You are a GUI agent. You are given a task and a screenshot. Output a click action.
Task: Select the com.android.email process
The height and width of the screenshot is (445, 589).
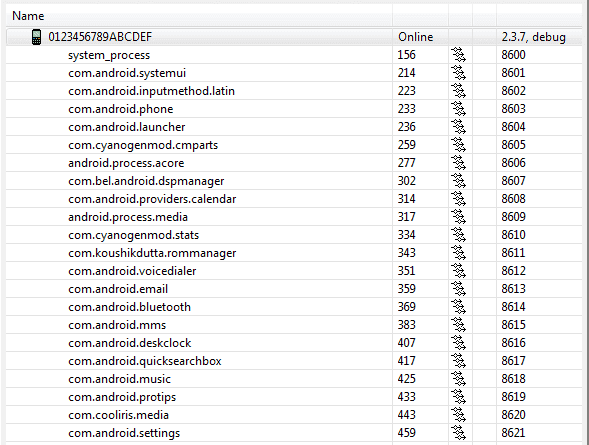(x=118, y=289)
